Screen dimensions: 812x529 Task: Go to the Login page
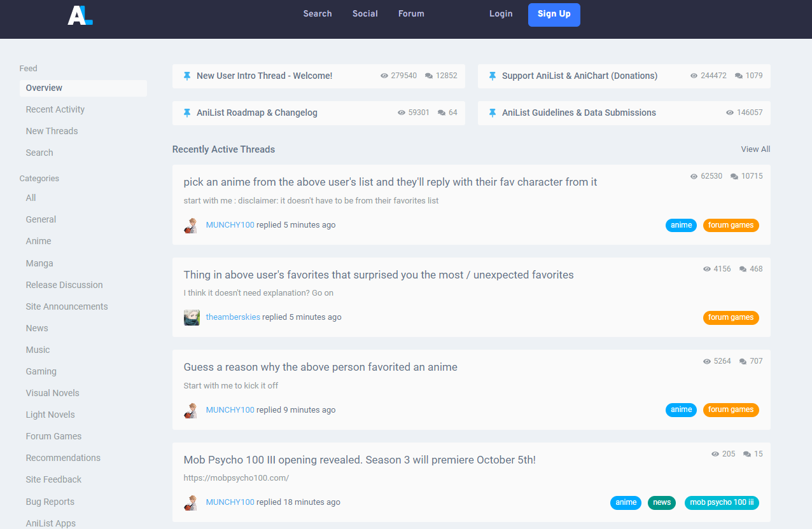(x=501, y=13)
